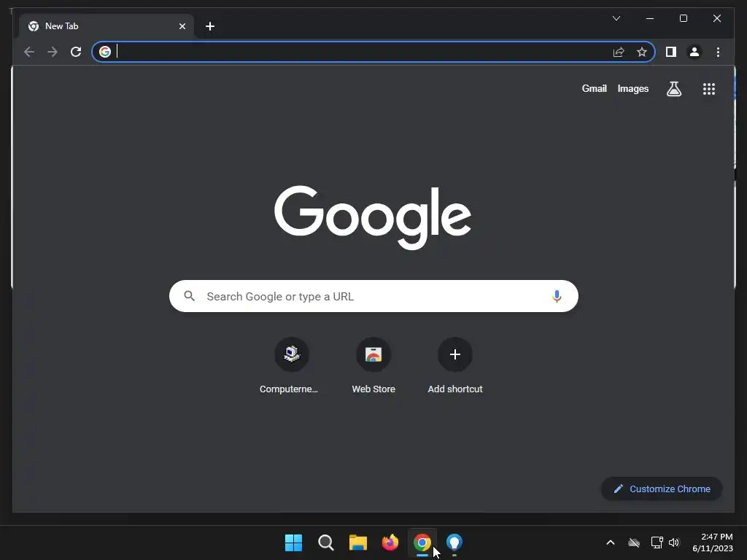Viewport: 747px width, 560px height.
Task: Open Gmail link
Action: tap(594, 88)
